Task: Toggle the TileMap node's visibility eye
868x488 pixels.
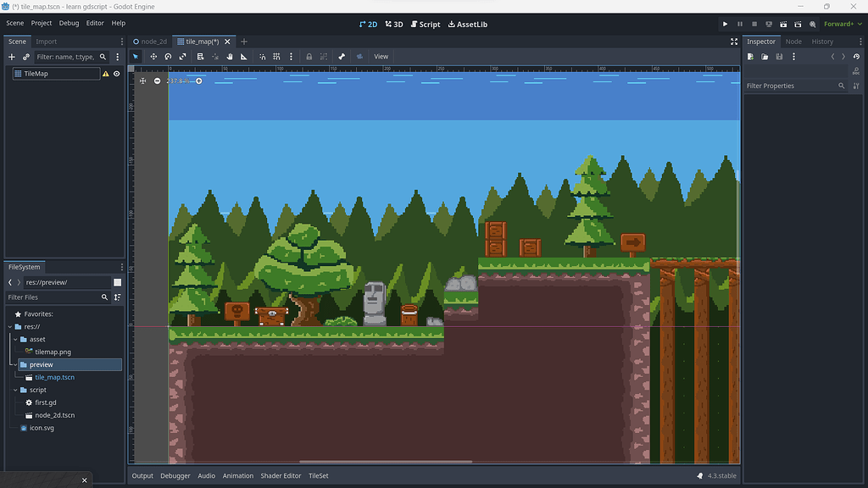Action: (x=117, y=74)
